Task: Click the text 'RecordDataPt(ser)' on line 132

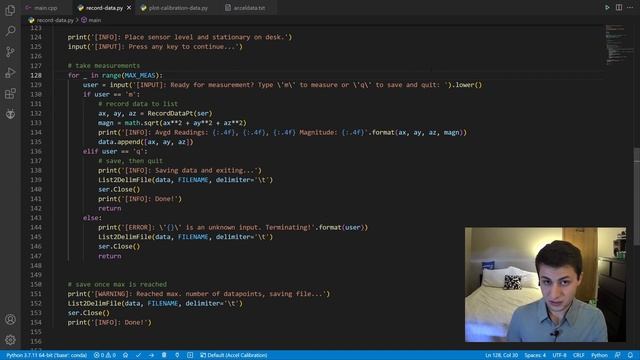Action: [180, 113]
